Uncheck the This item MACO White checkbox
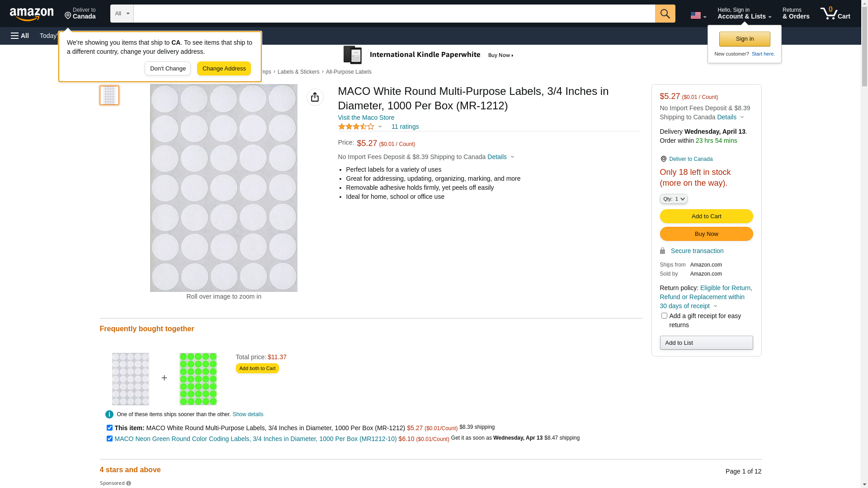 coord(109,427)
